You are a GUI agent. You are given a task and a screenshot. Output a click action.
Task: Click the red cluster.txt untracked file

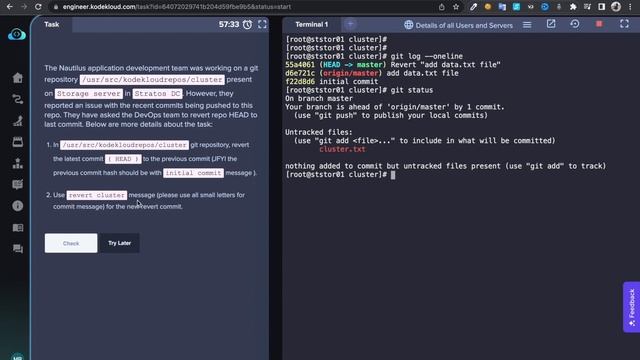[342, 149]
